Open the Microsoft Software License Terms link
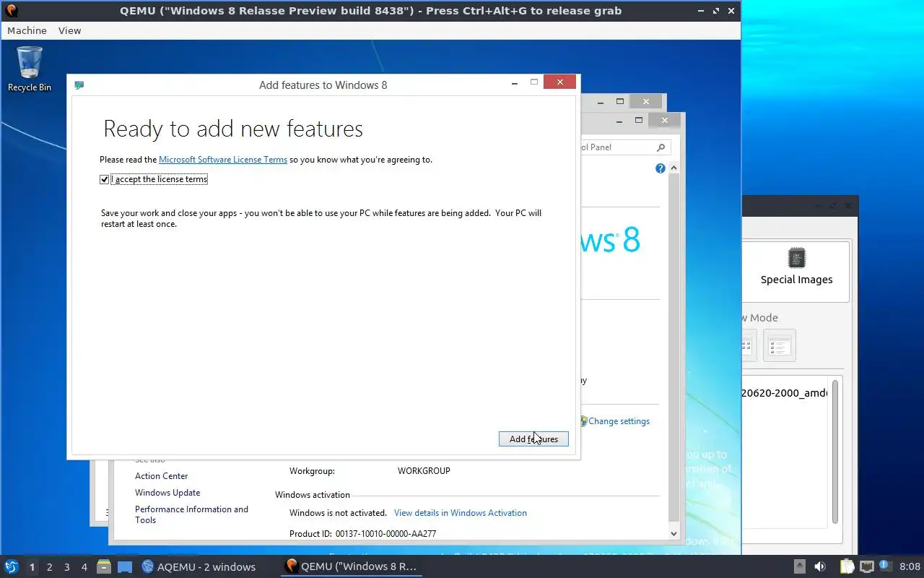 (x=223, y=160)
